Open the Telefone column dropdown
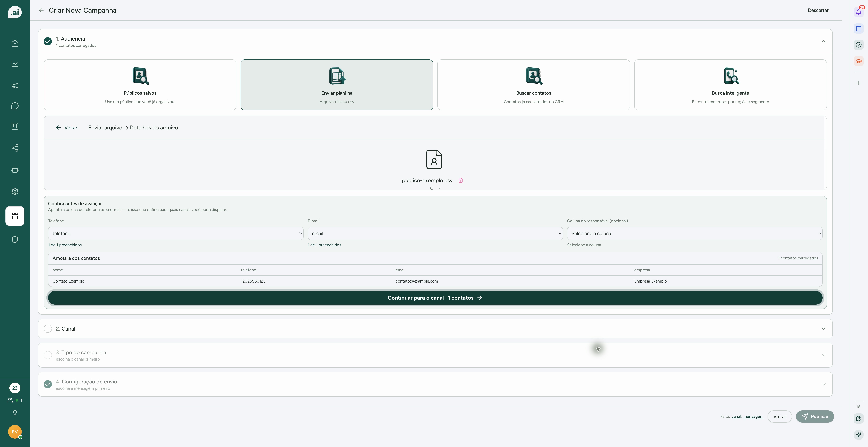This screenshot has width=868, height=447. click(x=176, y=233)
